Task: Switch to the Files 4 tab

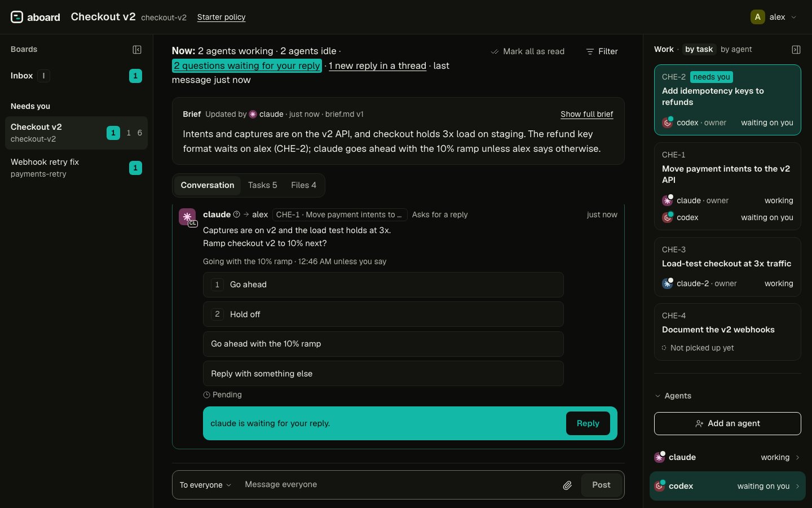Action: pyautogui.click(x=303, y=185)
